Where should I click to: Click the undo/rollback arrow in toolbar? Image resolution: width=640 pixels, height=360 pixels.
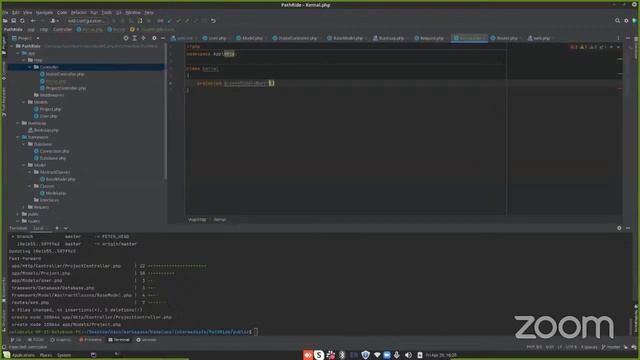213,20
